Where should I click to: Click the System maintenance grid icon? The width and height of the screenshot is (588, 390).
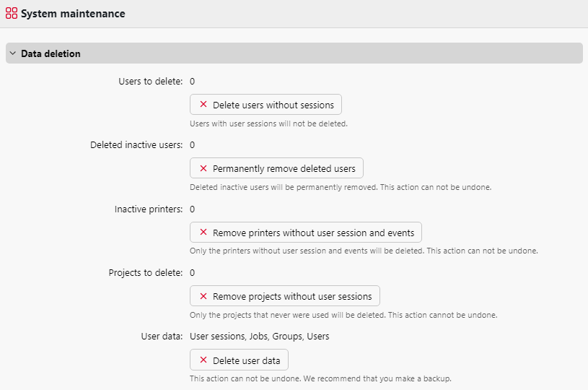[x=12, y=14]
